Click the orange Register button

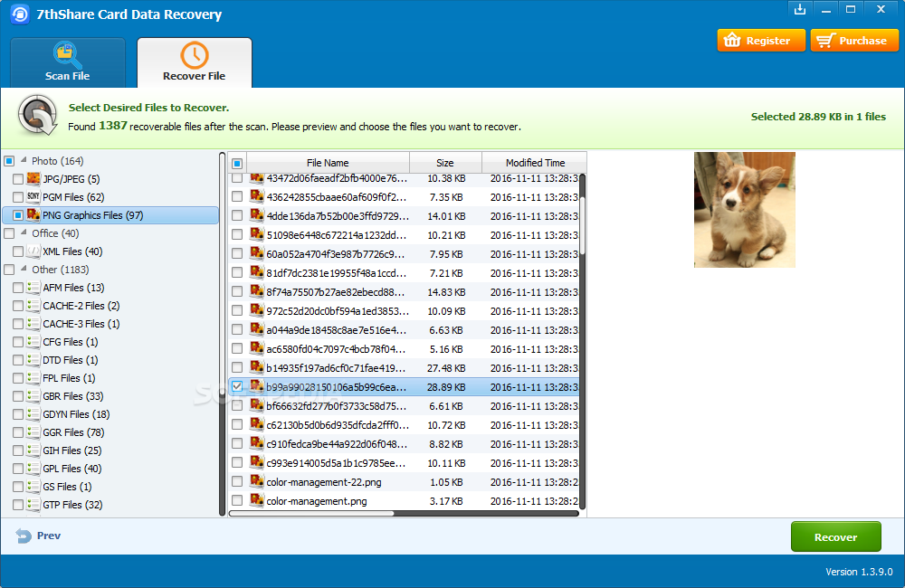coord(761,41)
